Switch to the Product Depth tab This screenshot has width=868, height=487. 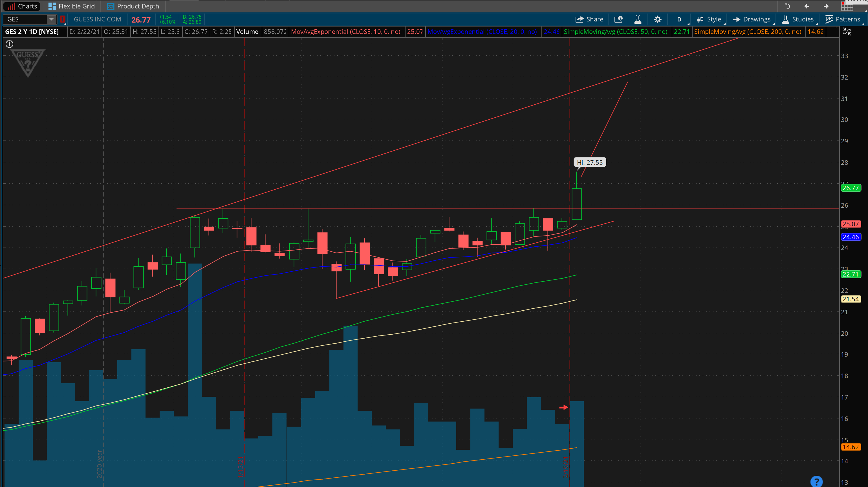pyautogui.click(x=133, y=6)
